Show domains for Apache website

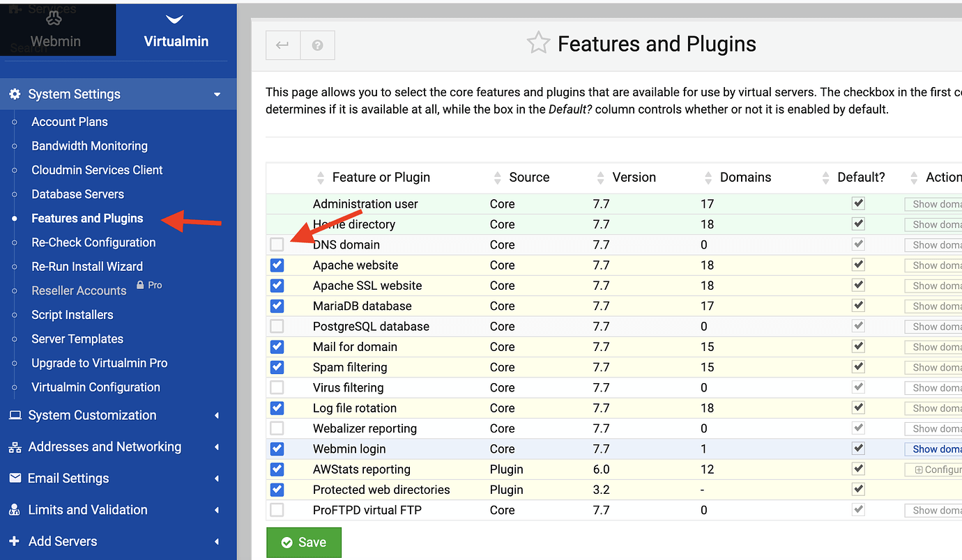tap(933, 265)
